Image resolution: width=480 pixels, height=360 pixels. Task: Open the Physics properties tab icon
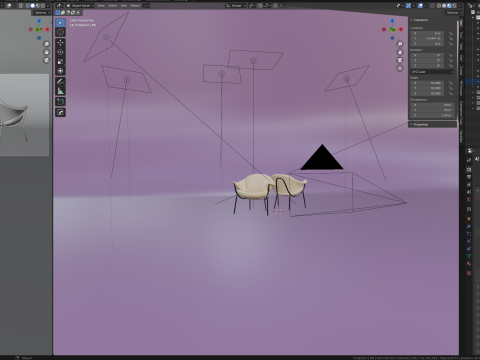point(469,241)
